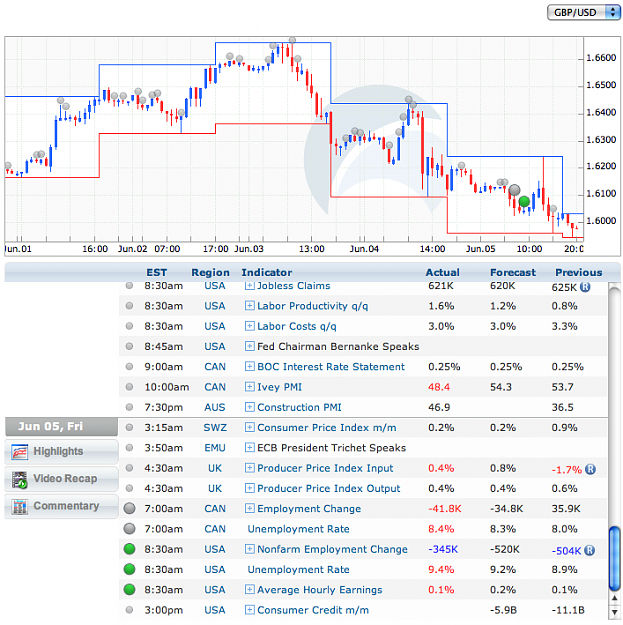Image resolution: width=623 pixels, height=625 pixels.
Task: Click small gray dot for Ivey PMI row
Action: pyautogui.click(x=129, y=387)
